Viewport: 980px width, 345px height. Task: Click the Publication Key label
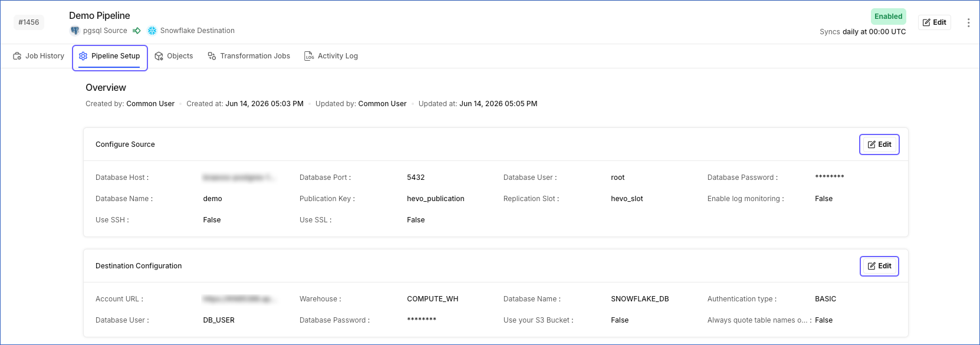[x=327, y=199]
